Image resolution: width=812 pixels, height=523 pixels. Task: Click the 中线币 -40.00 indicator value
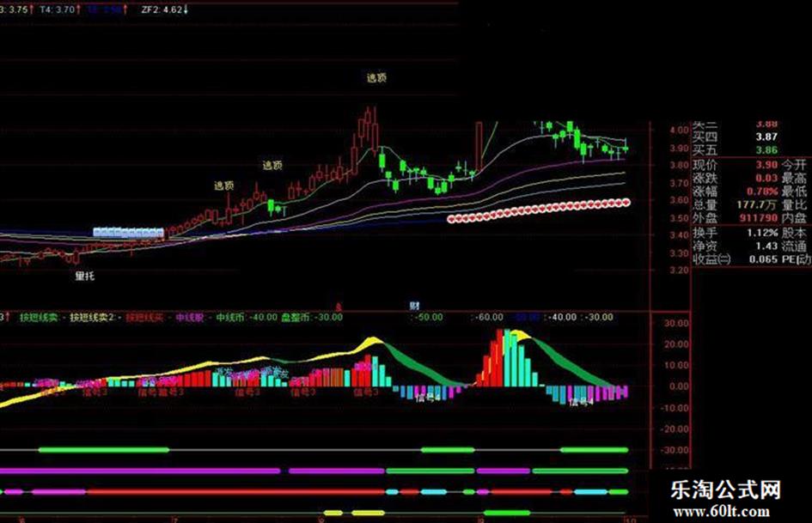click(247, 317)
